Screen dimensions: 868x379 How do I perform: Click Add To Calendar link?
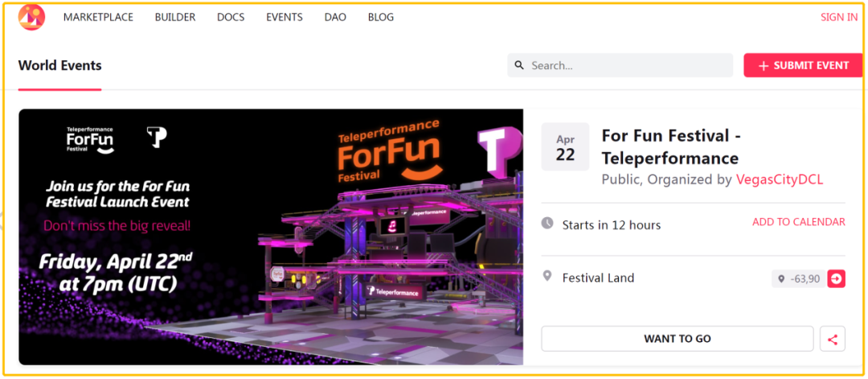pos(799,221)
